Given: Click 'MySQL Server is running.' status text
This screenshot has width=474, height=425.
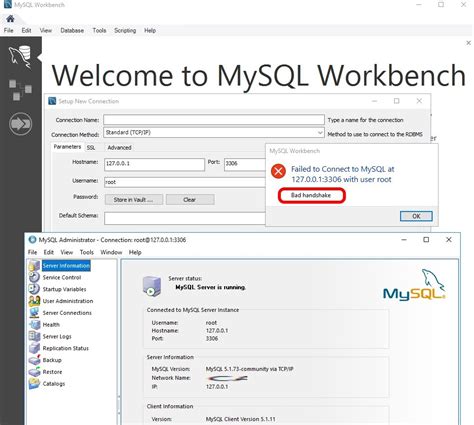Looking at the screenshot, I should pyautogui.click(x=211, y=287).
